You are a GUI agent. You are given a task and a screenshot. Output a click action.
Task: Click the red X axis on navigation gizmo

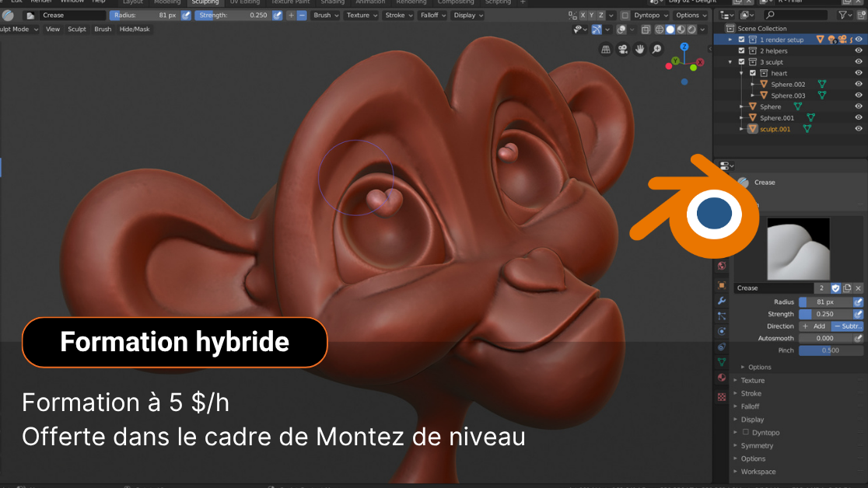pyautogui.click(x=700, y=62)
